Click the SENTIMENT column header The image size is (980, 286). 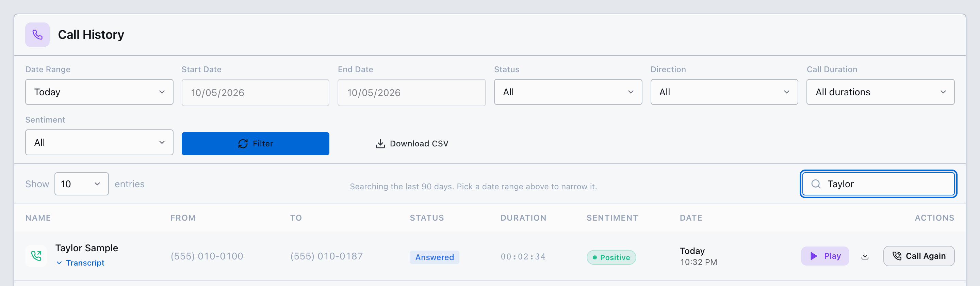pyautogui.click(x=612, y=218)
